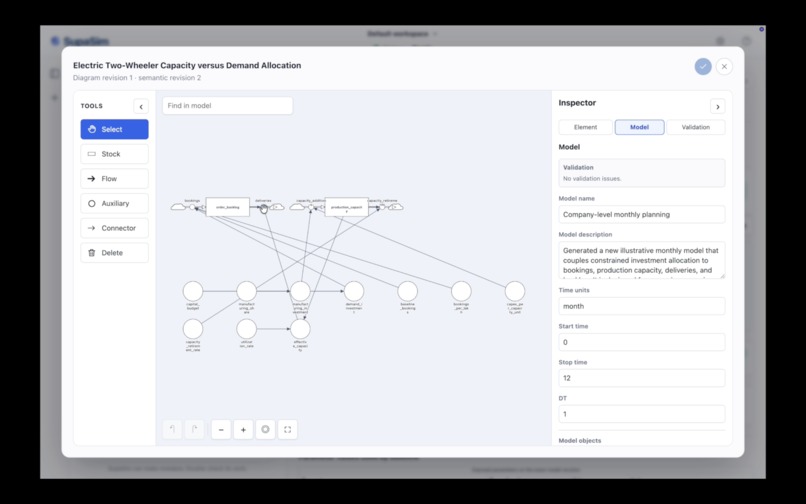Open the Validation tab

click(x=695, y=127)
